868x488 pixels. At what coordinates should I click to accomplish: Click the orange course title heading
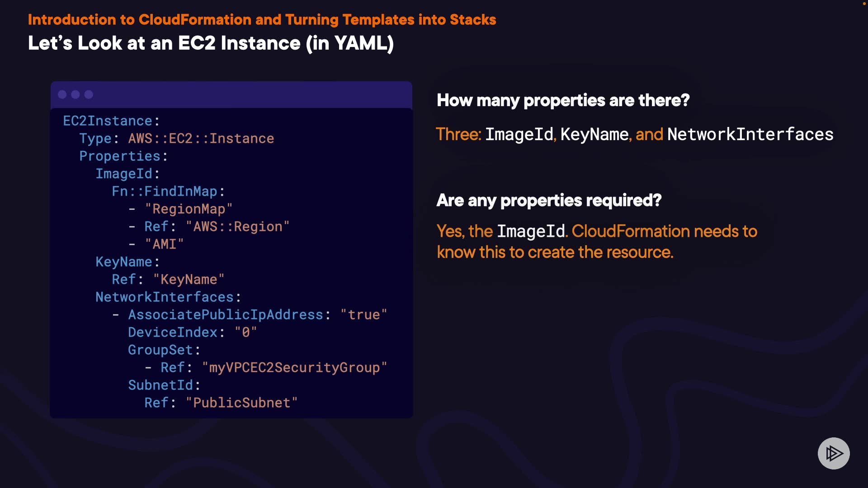click(x=262, y=20)
